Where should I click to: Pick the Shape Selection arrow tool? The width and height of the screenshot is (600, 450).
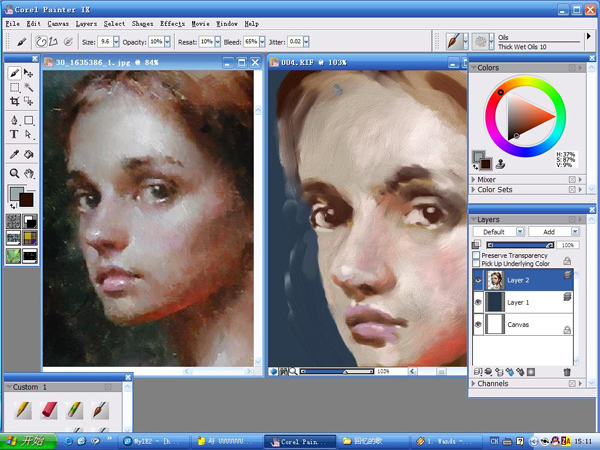[x=28, y=134]
